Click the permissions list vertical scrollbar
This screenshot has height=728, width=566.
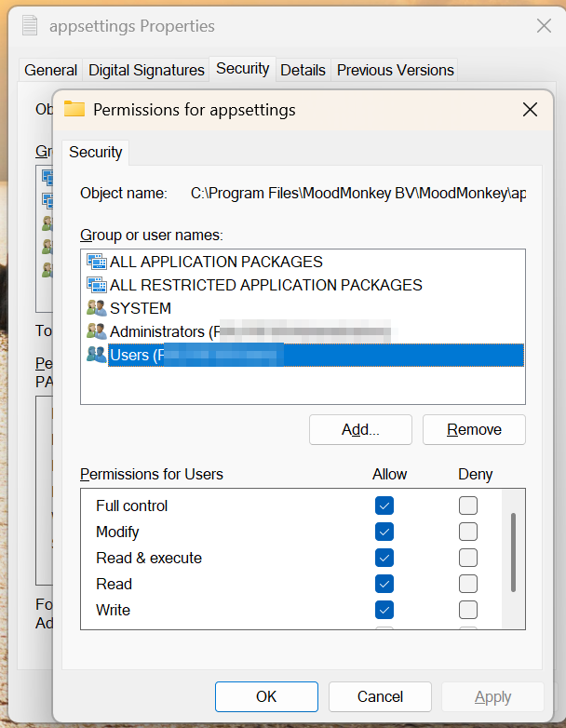pos(513,552)
